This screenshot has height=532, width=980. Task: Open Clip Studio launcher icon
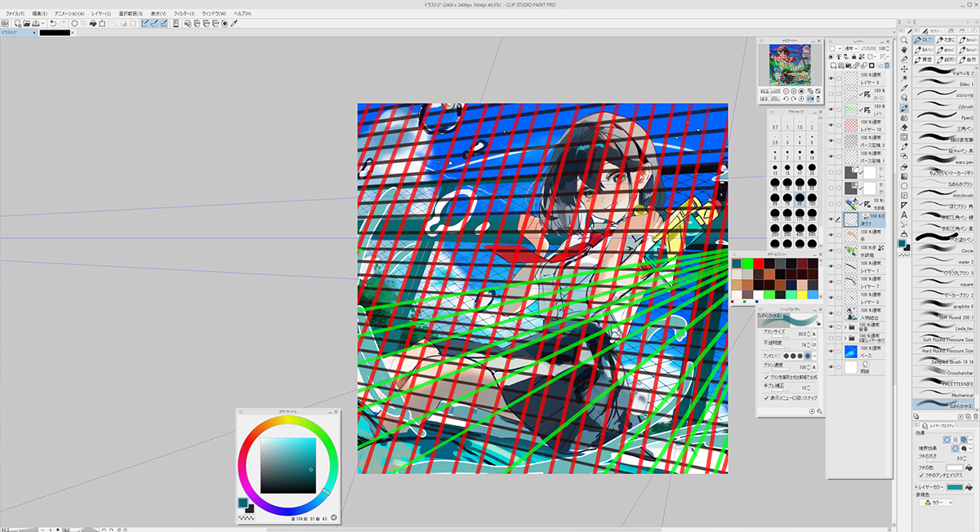(x=6, y=24)
